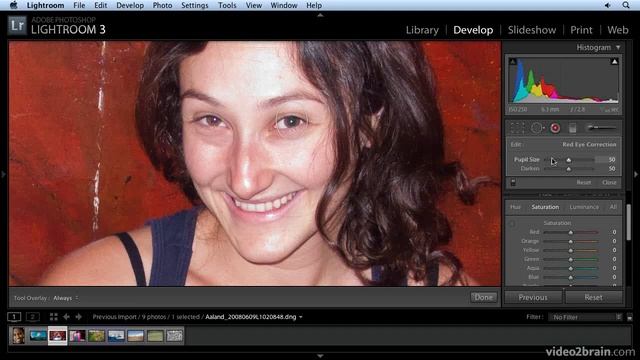The width and height of the screenshot is (640, 360).
Task: Expand the left panel group
Action: pos(3,174)
